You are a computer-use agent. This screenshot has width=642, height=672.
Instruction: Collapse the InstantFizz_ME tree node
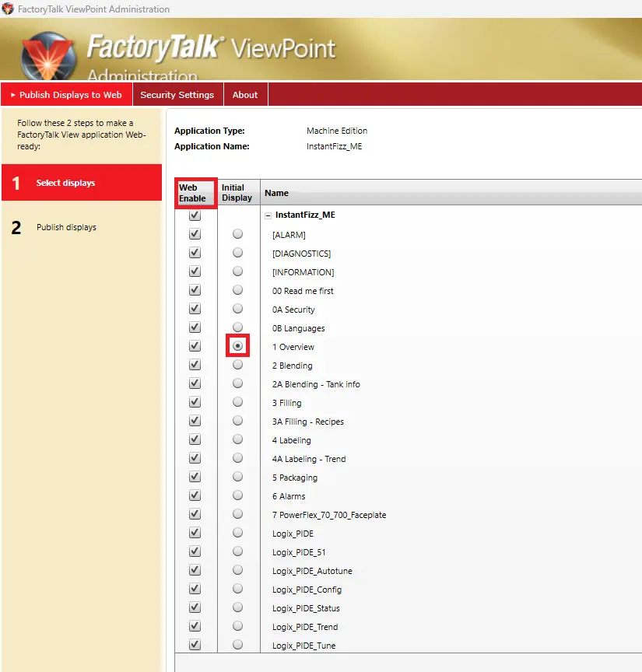[267, 214]
